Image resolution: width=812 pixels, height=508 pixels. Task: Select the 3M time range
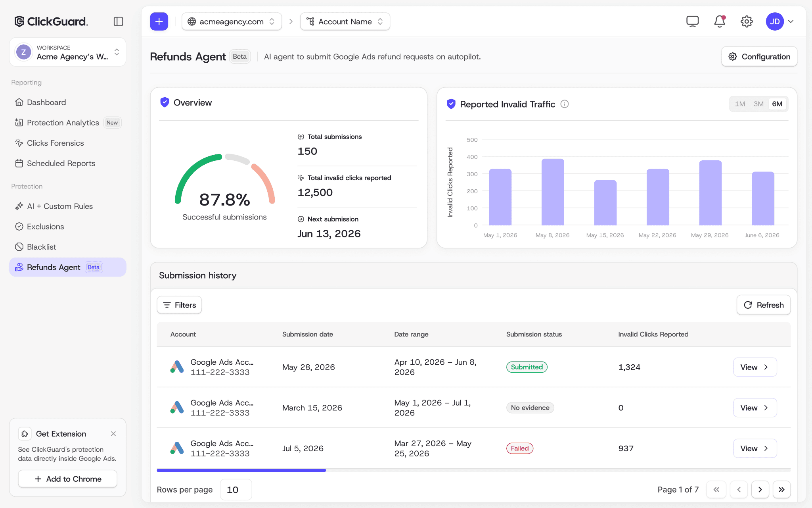pos(758,104)
